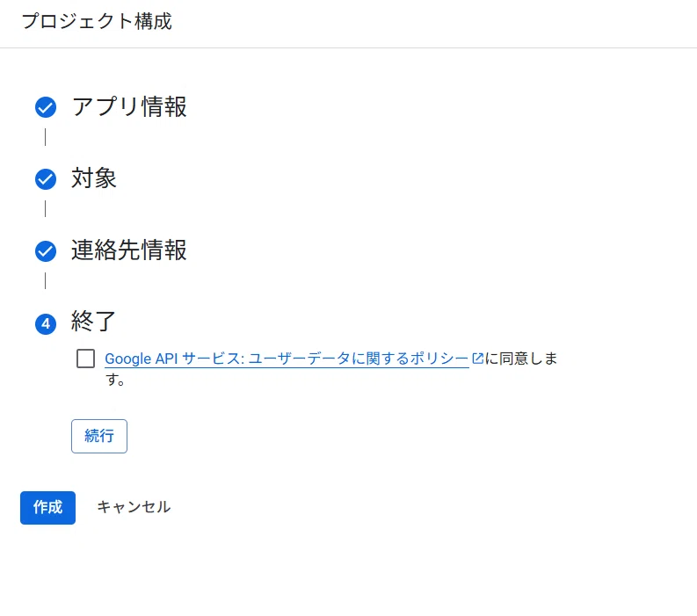Image resolution: width=697 pixels, height=616 pixels.
Task: Click the connector line between アプリ情報 and 対象
Action: pyautogui.click(x=46, y=137)
